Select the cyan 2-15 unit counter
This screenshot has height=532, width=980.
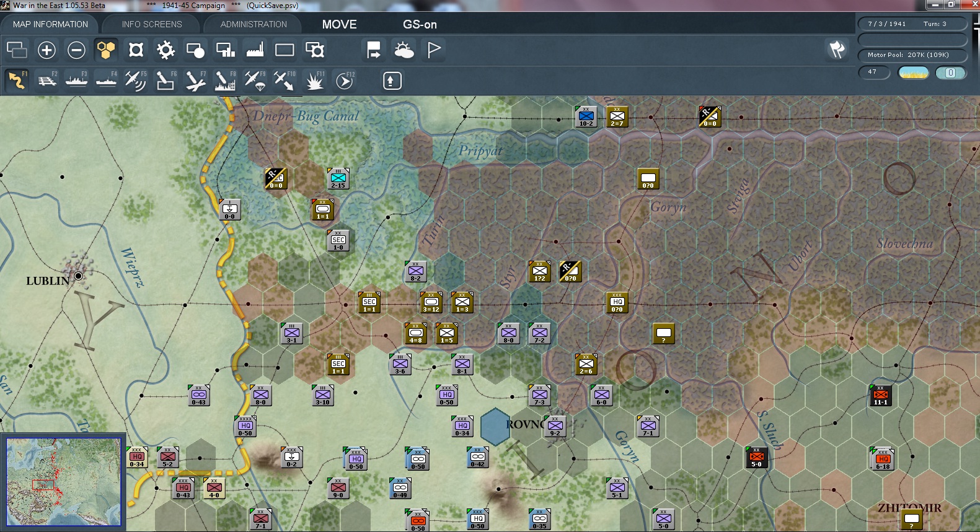[x=338, y=178]
